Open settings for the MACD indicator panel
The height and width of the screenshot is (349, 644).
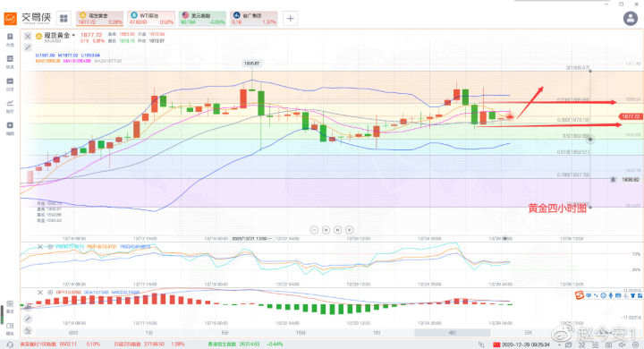[x=50, y=293]
